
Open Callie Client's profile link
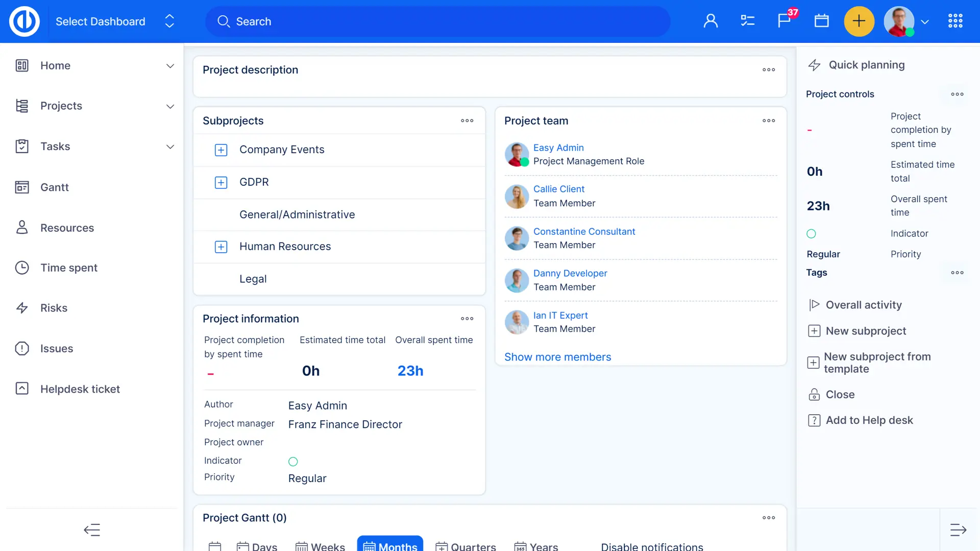point(558,189)
